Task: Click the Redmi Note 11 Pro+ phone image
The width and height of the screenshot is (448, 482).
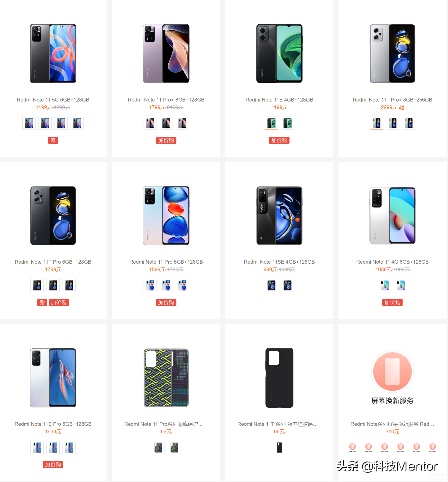Action: (166, 54)
